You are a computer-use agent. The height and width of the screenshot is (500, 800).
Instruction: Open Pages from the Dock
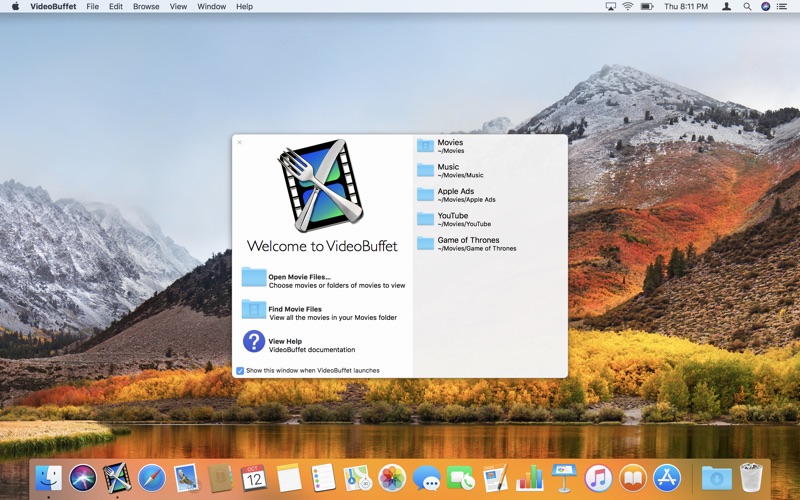pyautogui.click(x=495, y=478)
